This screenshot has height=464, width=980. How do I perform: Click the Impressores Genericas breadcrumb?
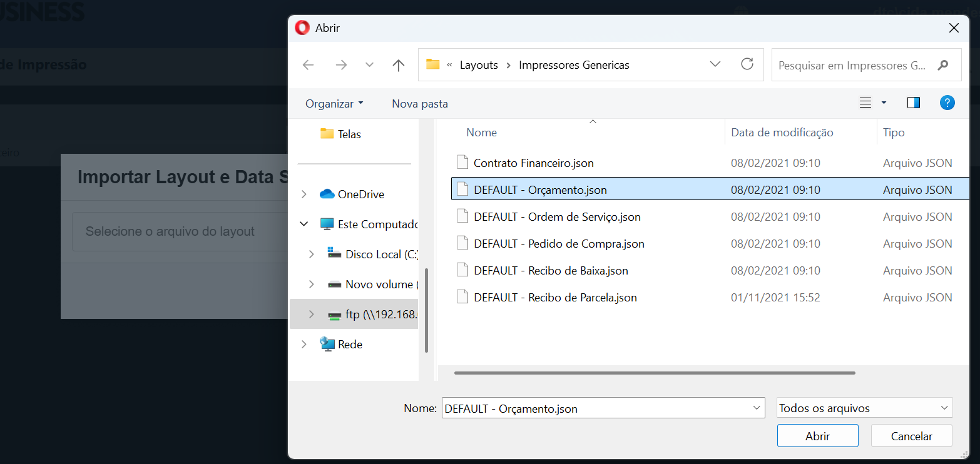[574, 64]
